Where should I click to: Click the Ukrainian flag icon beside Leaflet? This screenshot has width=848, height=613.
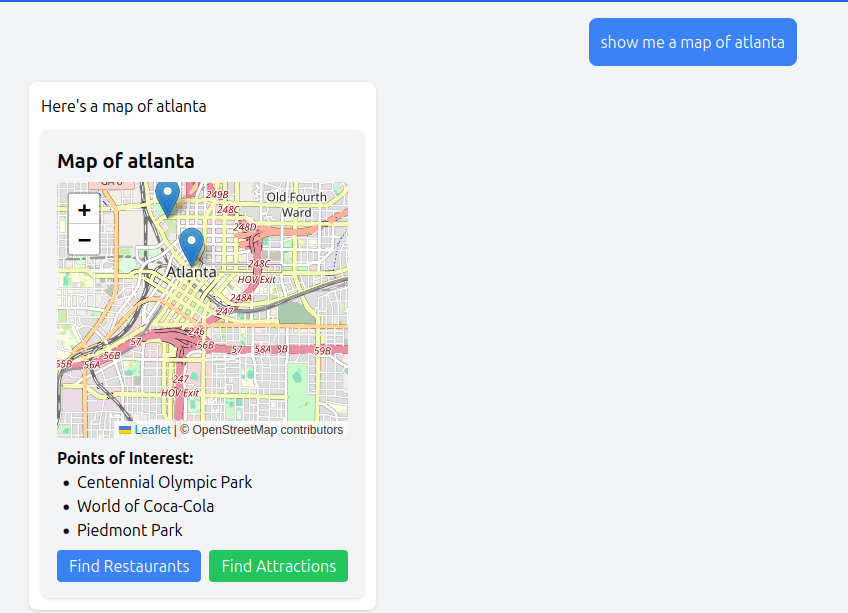(x=125, y=430)
